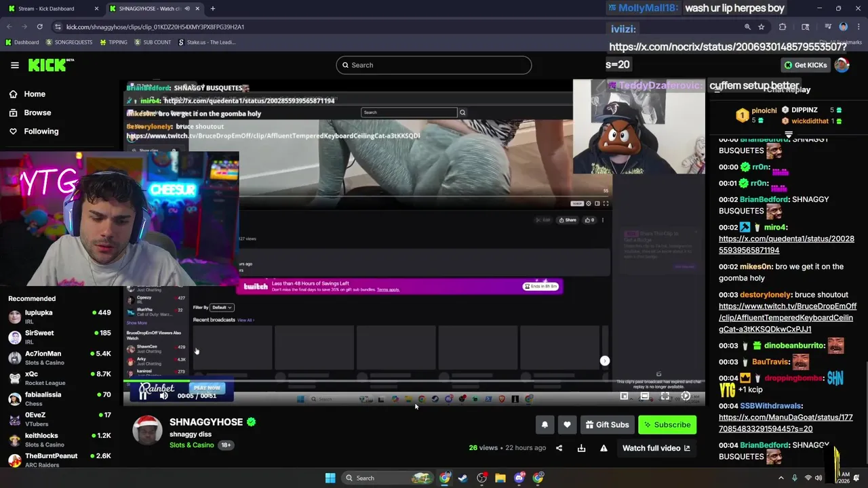Enter fullscreen on the clip player
Screen dimensions: 868x488
click(x=665, y=396)
